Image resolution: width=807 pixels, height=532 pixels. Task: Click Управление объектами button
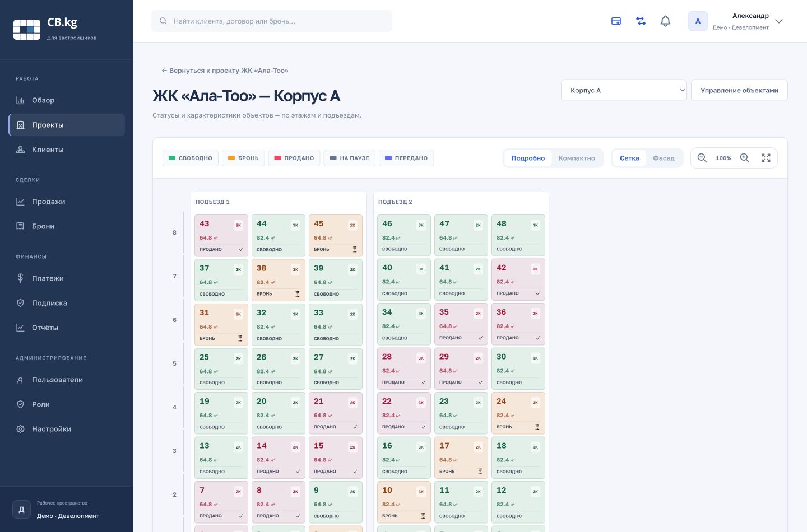739,90
